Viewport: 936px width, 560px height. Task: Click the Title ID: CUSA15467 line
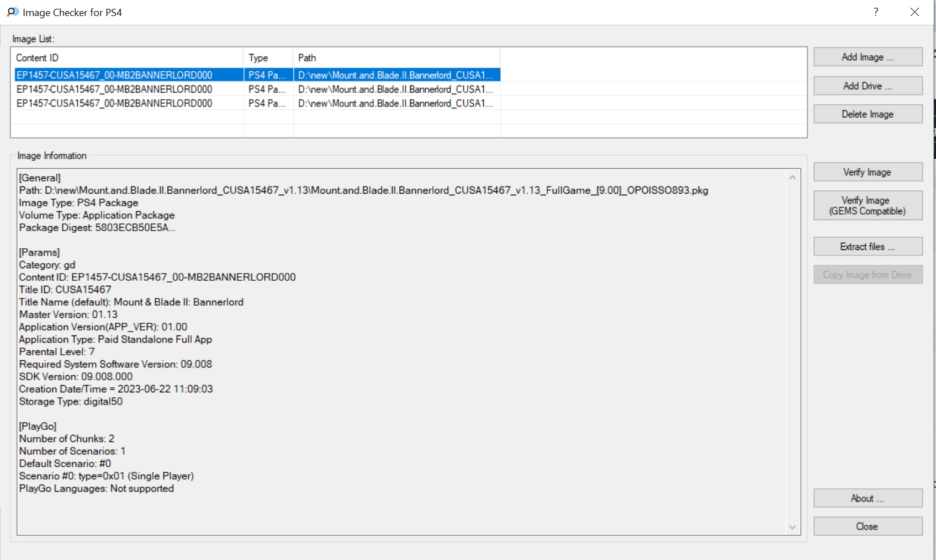(x=65, y=290)
